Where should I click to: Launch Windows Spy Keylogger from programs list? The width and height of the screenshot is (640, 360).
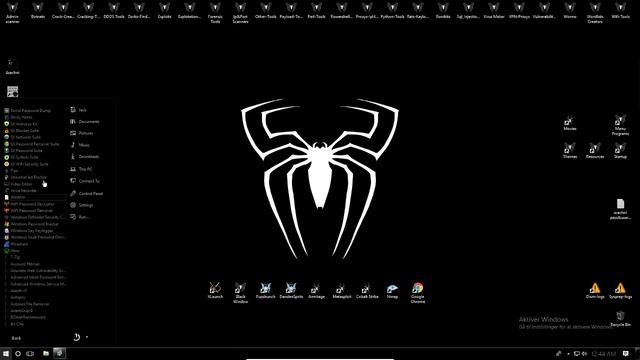(x=29, y=231)
